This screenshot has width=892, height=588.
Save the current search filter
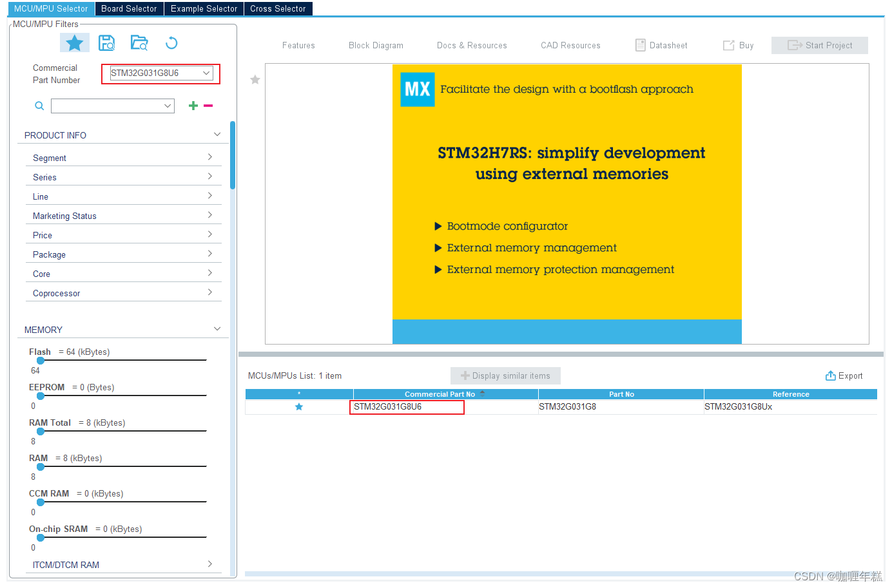106,43
